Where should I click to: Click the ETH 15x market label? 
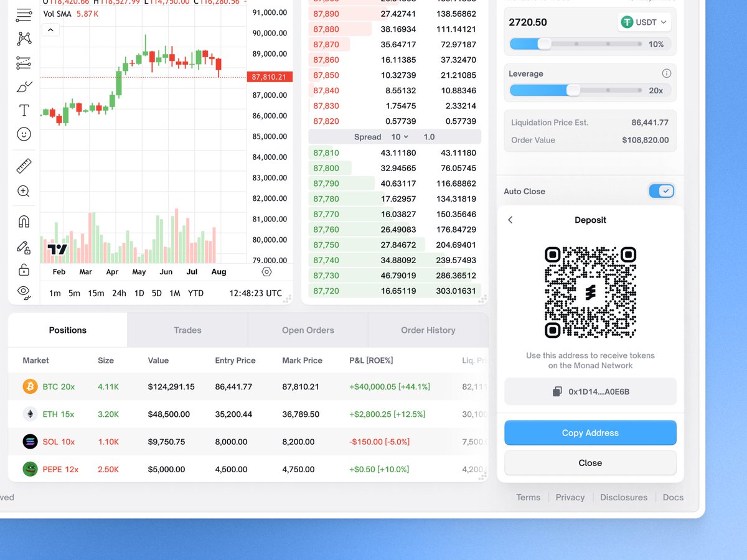point(59,414)
